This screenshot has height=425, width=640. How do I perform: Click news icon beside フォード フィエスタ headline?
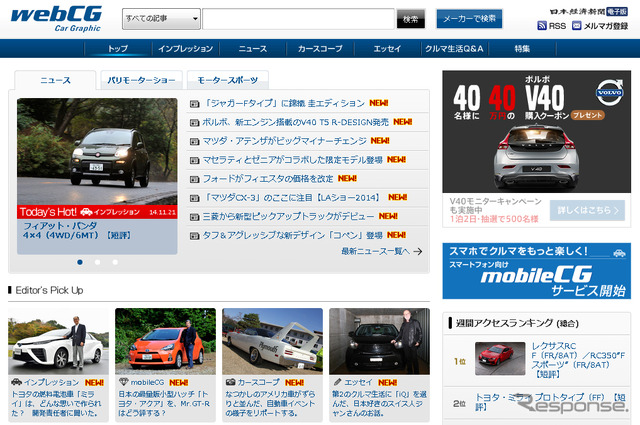click(x=195, y=179)
